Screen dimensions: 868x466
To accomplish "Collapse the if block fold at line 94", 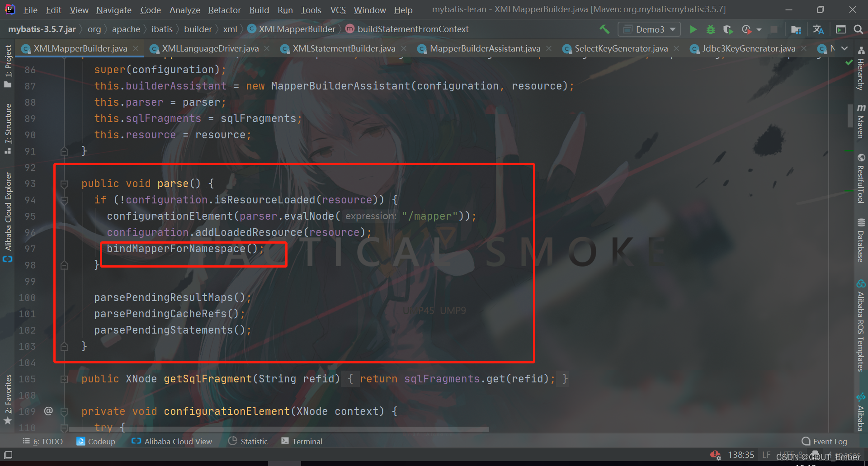I will pos(64,200).
